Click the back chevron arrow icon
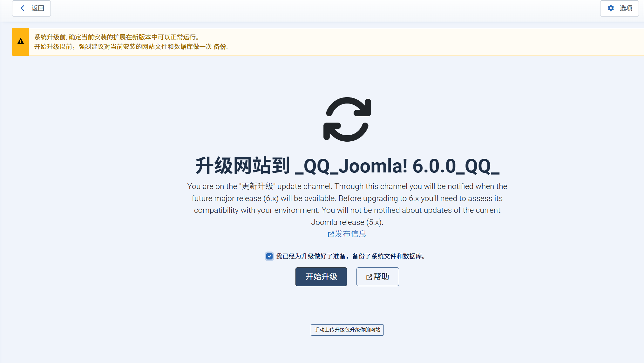This screenshot has height=363, width=644. [23, 8]
